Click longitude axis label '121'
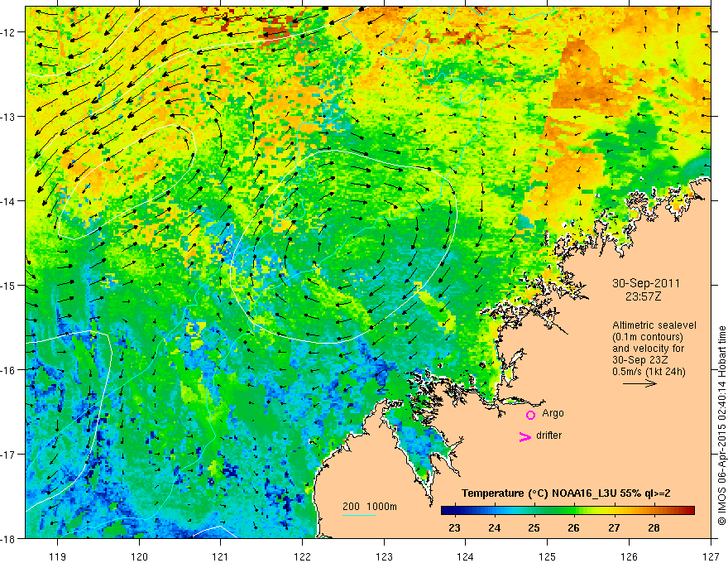This screenshot has width=728, height=563. [x=221, y=556]
